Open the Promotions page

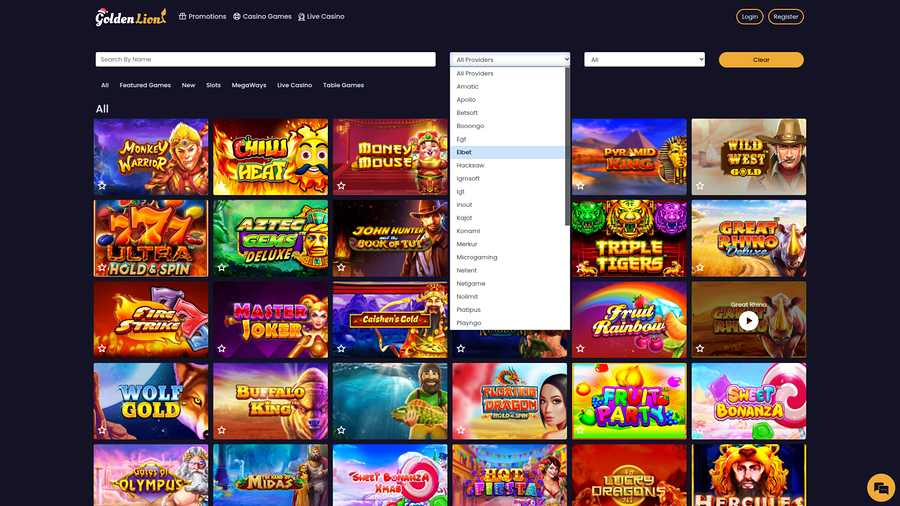pos(203,17)
